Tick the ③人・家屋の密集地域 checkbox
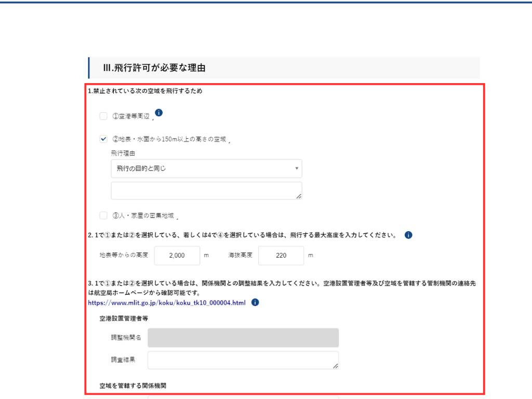This screenshot has height=399, width=532. 103,215
